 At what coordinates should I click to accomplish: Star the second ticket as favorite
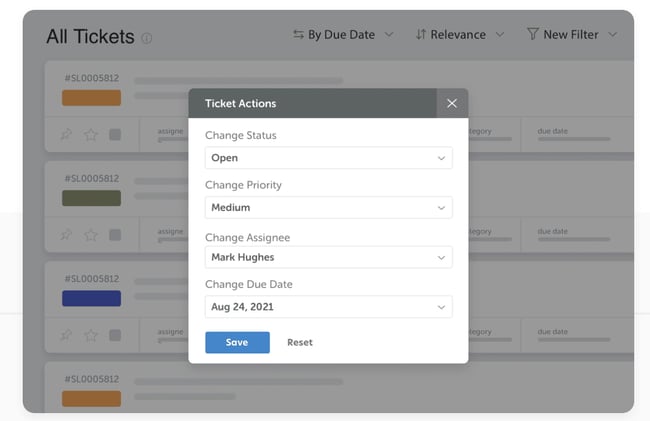tap(91, 235)
